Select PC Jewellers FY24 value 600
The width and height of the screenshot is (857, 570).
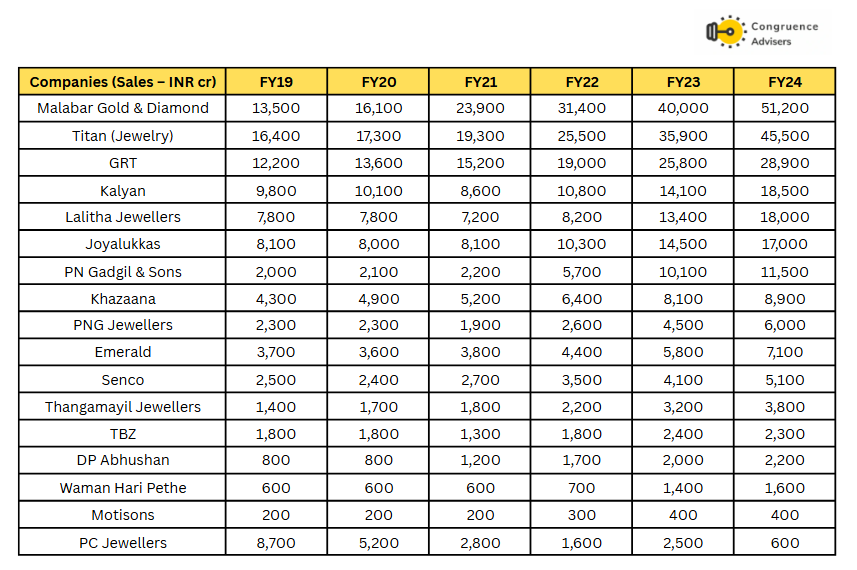[784, 543]
